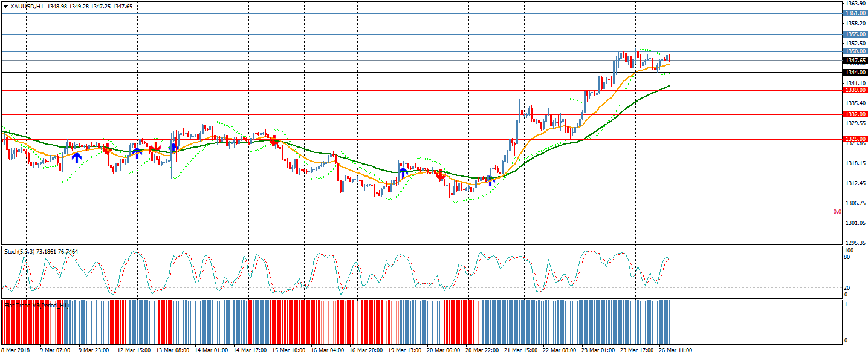Select the red 1339.00 level label
This screenshot has height=357, width=868.
855,90
